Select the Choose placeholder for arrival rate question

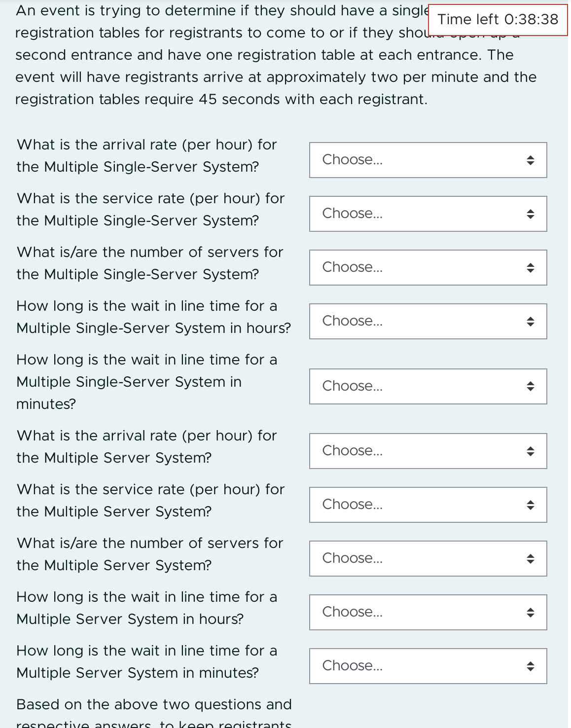coord(352,159)
